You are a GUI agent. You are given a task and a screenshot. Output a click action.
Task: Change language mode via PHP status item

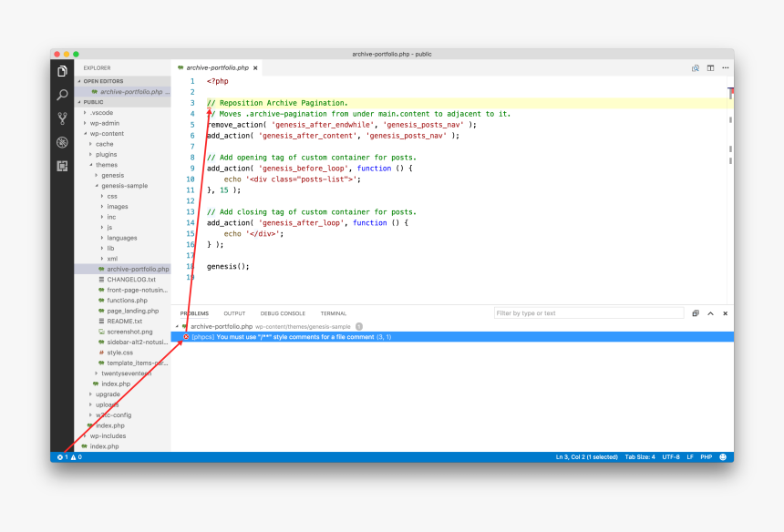706,457
